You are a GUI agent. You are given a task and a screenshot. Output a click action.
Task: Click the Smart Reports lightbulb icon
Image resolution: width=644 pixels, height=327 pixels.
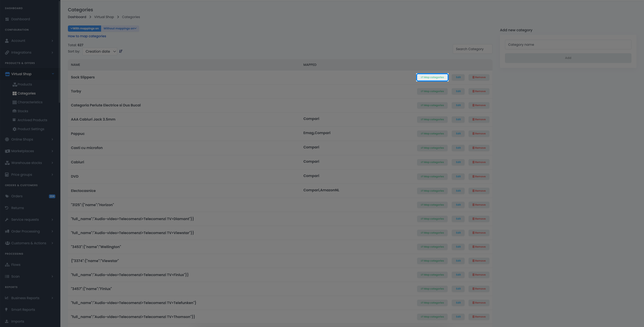pyautogui.click(x=6, y=310)
